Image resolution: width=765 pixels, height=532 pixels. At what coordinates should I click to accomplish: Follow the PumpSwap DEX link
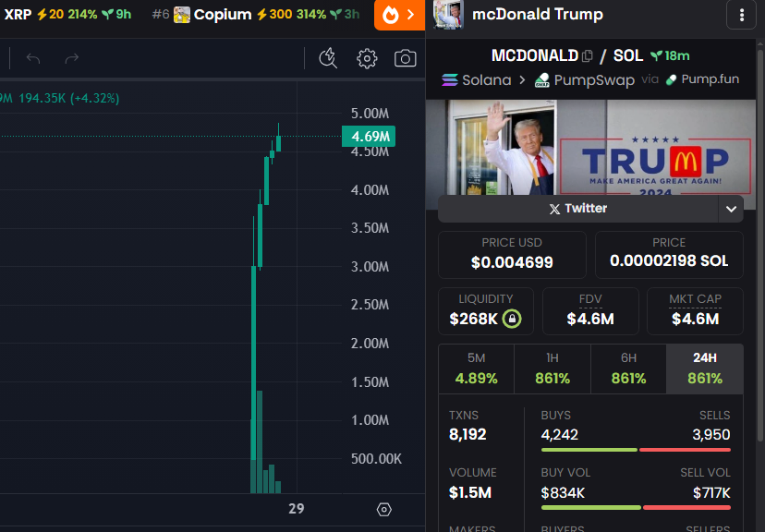585,80
